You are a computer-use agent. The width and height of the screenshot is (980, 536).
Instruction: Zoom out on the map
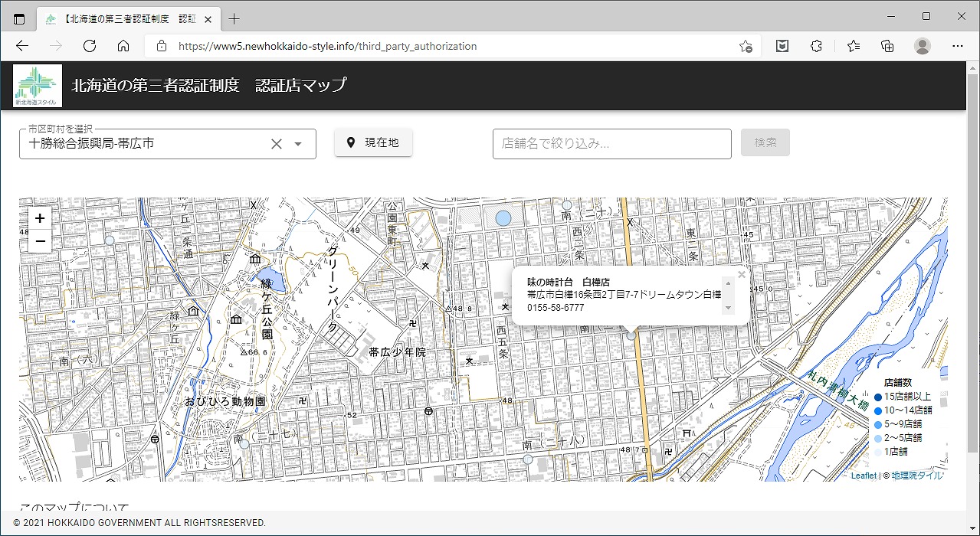[x=40, y=241]
